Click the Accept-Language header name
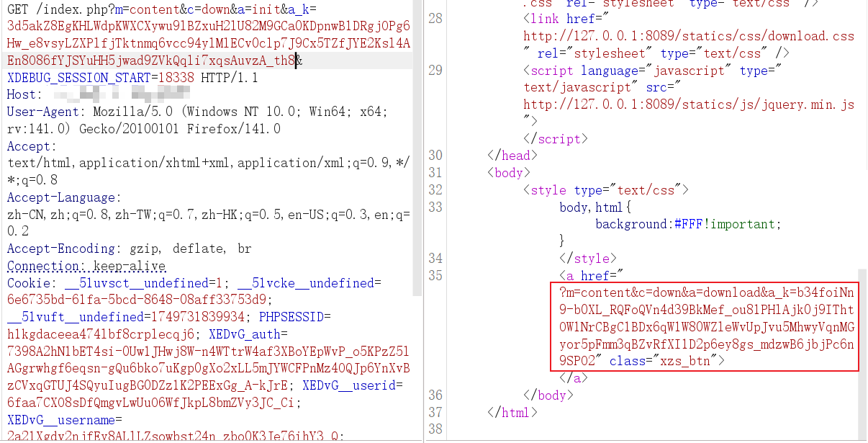Image resolution: width=868 pixels, height=443 pixels. [60, 197]
